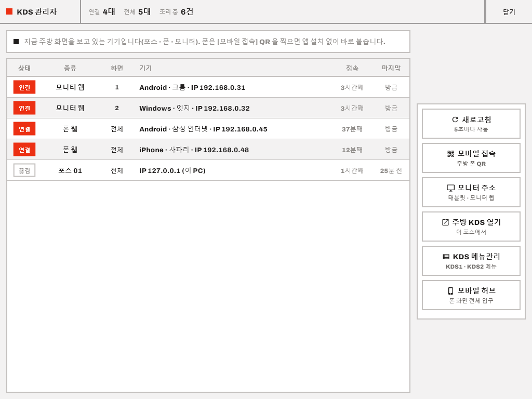Click the 전체 5대 counter in header
Screen dimensions: 532x399
(x=137, y=12)
